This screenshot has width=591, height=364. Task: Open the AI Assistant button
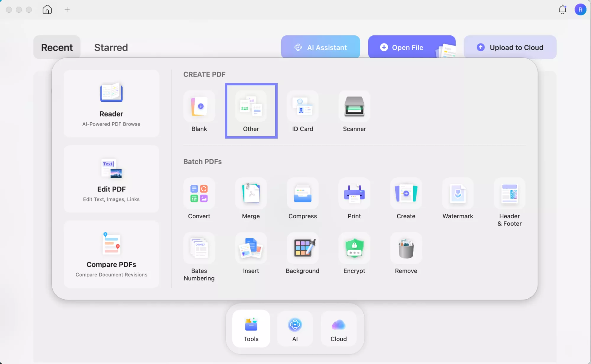coord(320,47)
